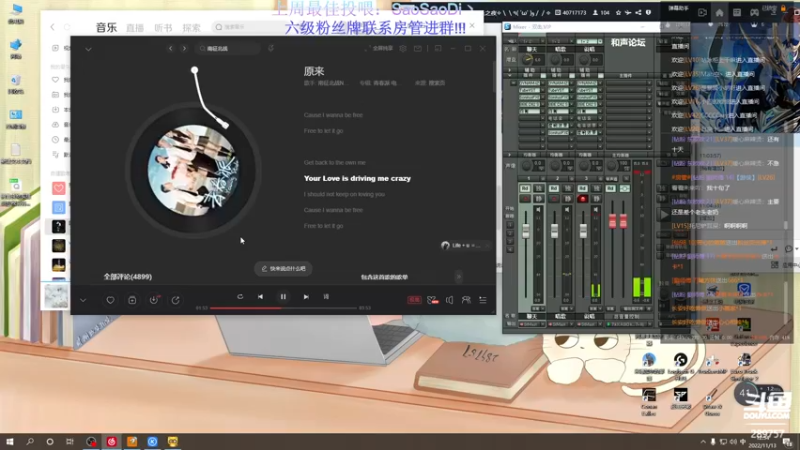Skip to the previous track

(x=261, y=296)
